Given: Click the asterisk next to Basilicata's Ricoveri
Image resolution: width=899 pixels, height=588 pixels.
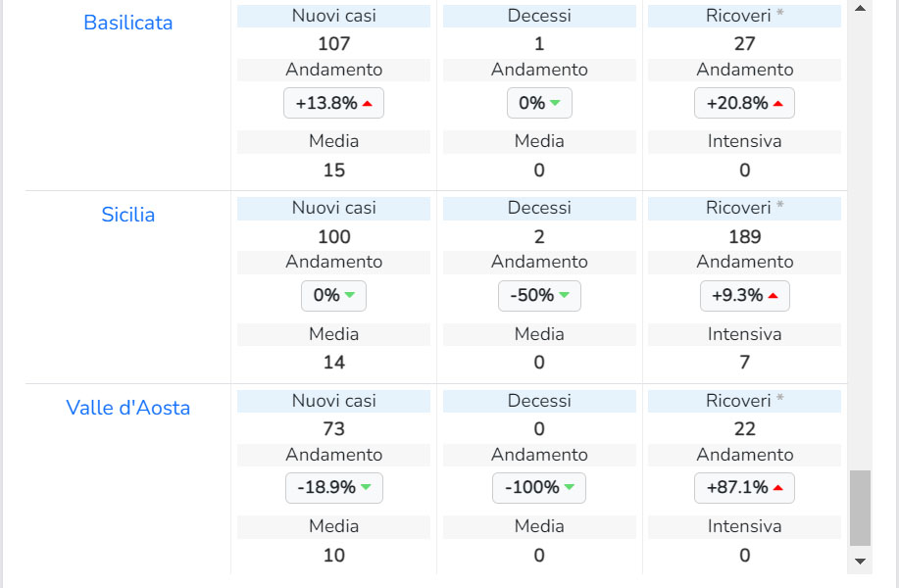Looking at the screenshot, I should [780, 15].
